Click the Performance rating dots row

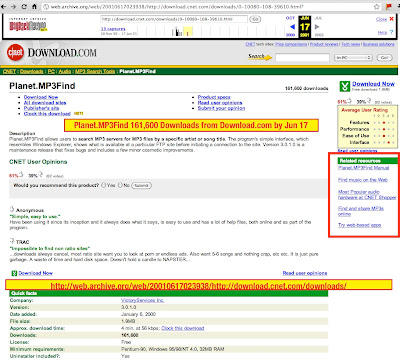384,129
